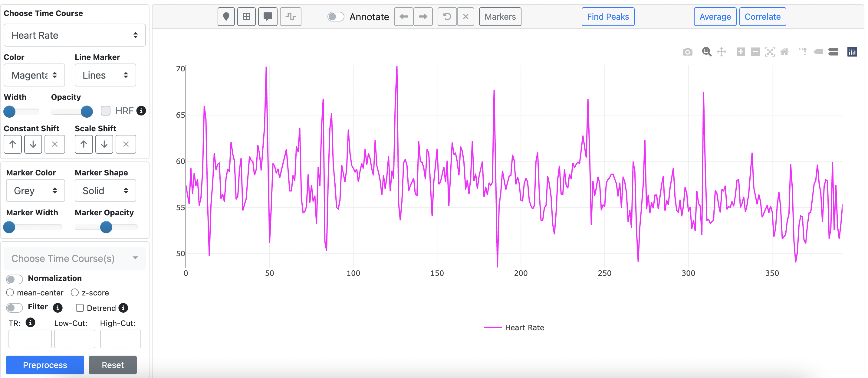
Task: Click the Preprocess button
Action: [45, 365]
